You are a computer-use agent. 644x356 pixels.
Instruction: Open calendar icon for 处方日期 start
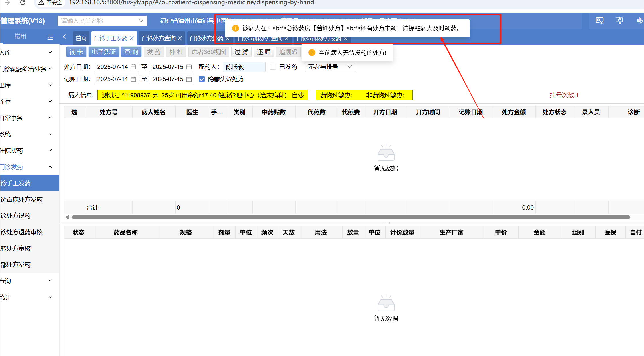pyautogui.click(x=133, y=67)
